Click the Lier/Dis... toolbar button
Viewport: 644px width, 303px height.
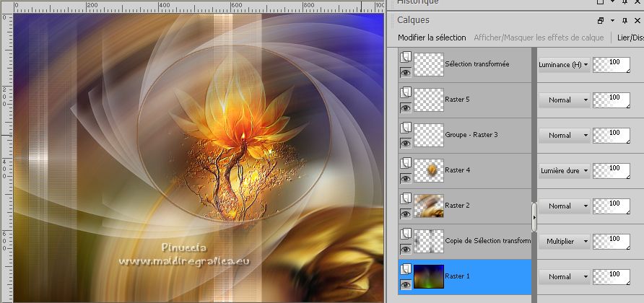click(x=630, y=38)
